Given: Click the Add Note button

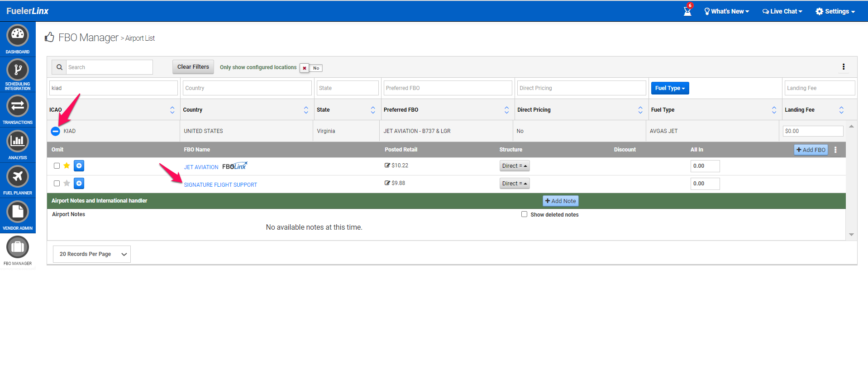Looking at the screenshot, I should (561, 201).
